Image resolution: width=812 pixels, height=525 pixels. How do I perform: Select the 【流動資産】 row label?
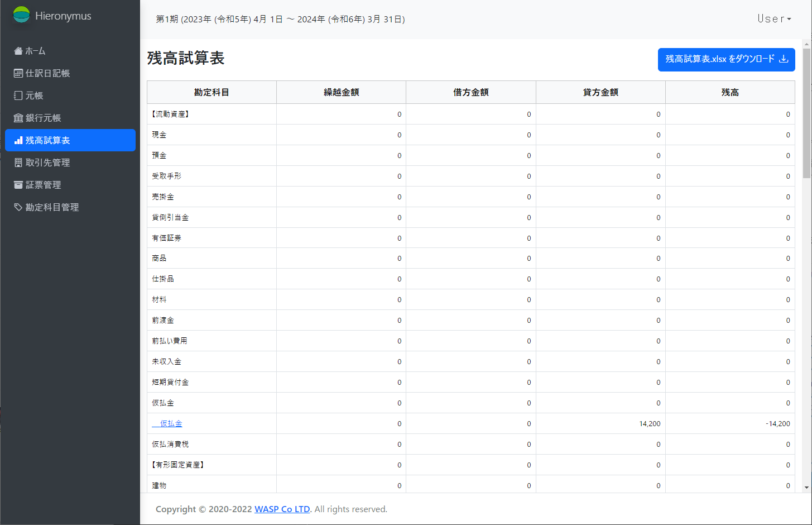pos(171,114)
